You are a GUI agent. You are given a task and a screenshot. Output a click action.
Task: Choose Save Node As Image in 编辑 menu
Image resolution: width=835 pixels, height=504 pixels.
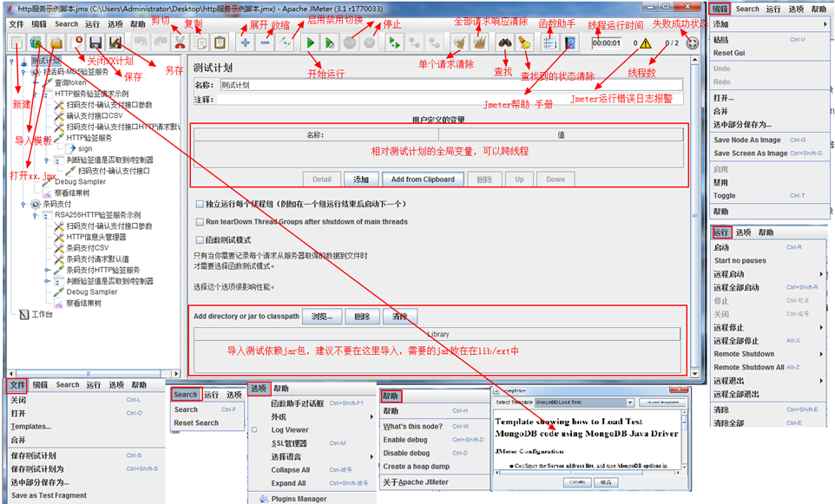(747, 140)
